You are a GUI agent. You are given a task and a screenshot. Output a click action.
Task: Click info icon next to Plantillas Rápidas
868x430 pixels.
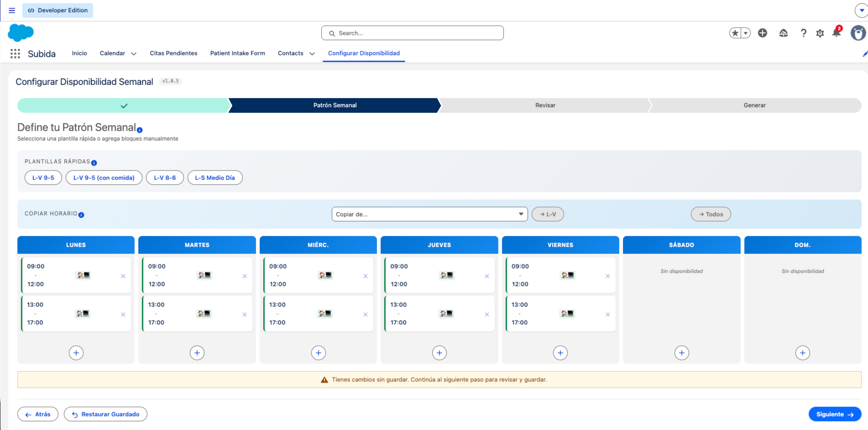[94, 163]
